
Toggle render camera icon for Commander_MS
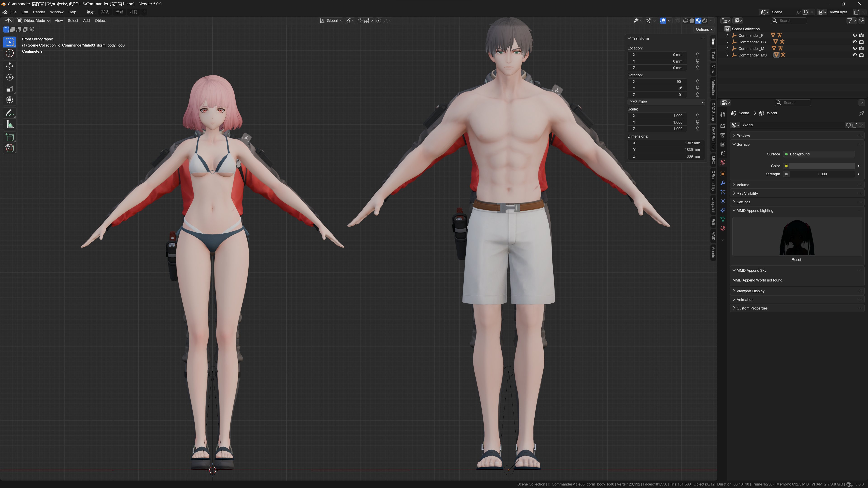[x=861, y=55]
